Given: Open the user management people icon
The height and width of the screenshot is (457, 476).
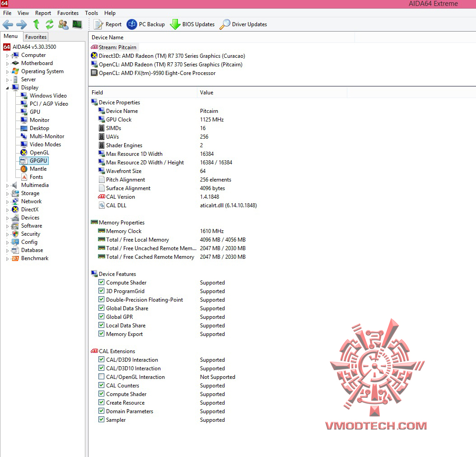Looking at the screenshot, I should pos(63,24).
